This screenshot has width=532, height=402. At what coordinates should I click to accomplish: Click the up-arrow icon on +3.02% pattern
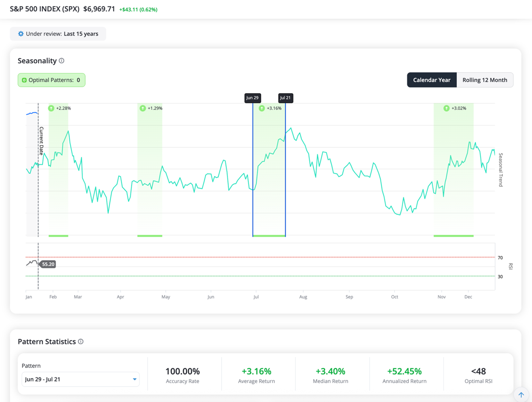point(447,108)
